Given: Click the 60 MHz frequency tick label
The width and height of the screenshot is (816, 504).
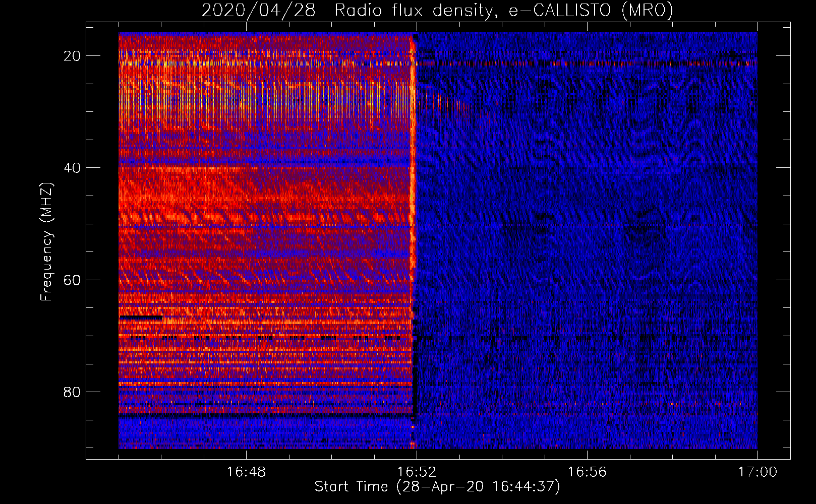Looking at the screenshot, I should [72, 280].
